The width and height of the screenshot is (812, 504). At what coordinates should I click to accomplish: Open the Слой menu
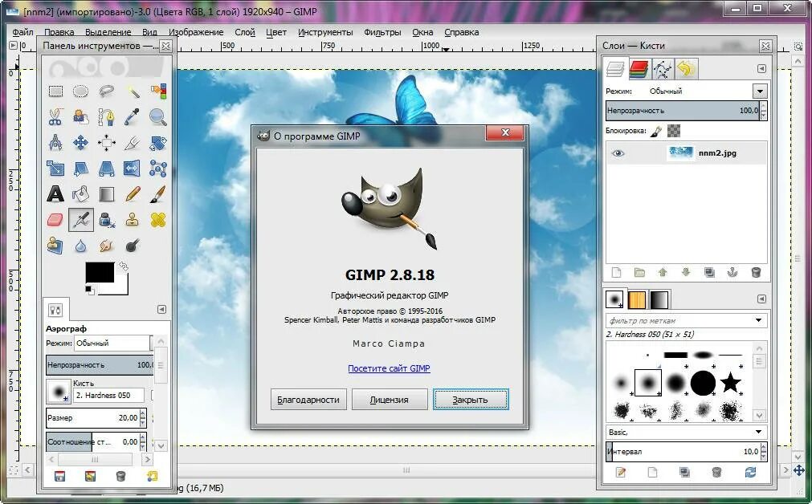[x=244, y=32]
